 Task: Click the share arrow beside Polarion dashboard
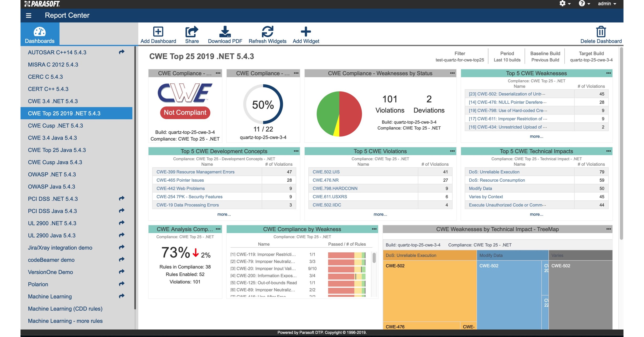click(122, 284)
